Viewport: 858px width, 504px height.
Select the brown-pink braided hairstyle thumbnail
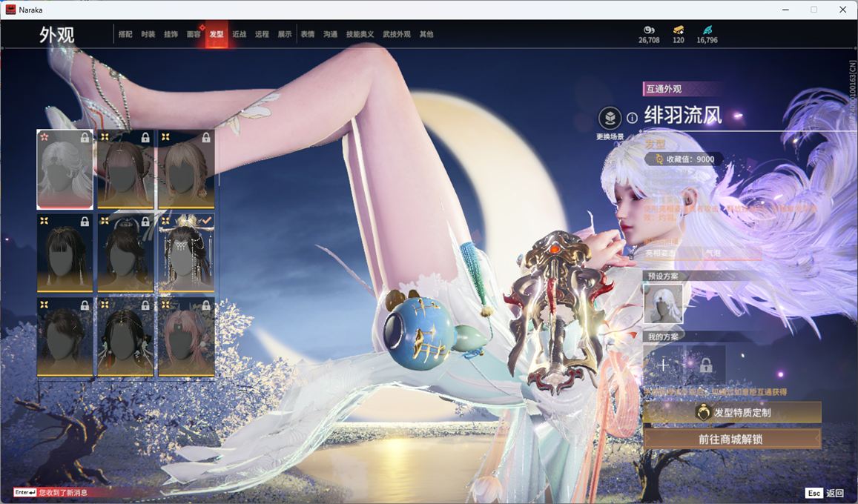[x=125, y=170]
